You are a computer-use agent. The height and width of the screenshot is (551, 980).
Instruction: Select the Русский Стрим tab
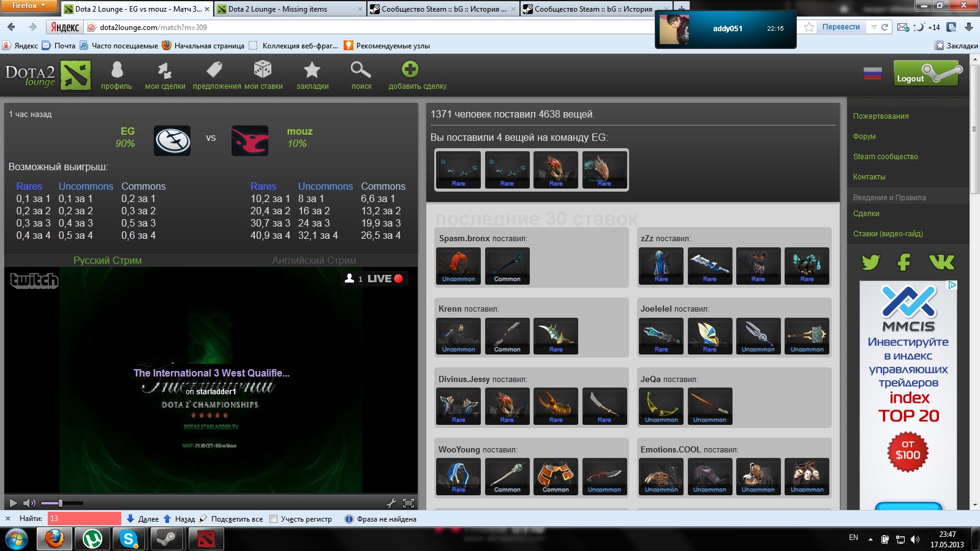tap(107, 260)
